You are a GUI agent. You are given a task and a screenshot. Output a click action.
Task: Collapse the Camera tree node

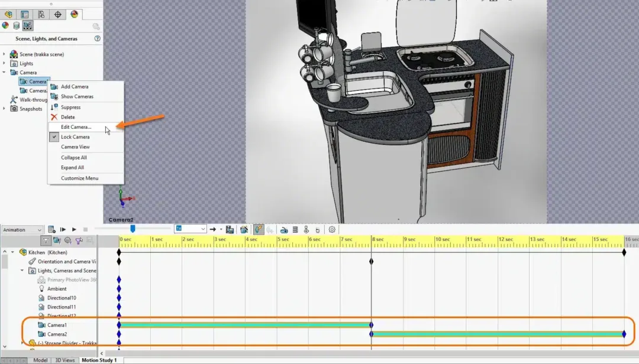5,72
